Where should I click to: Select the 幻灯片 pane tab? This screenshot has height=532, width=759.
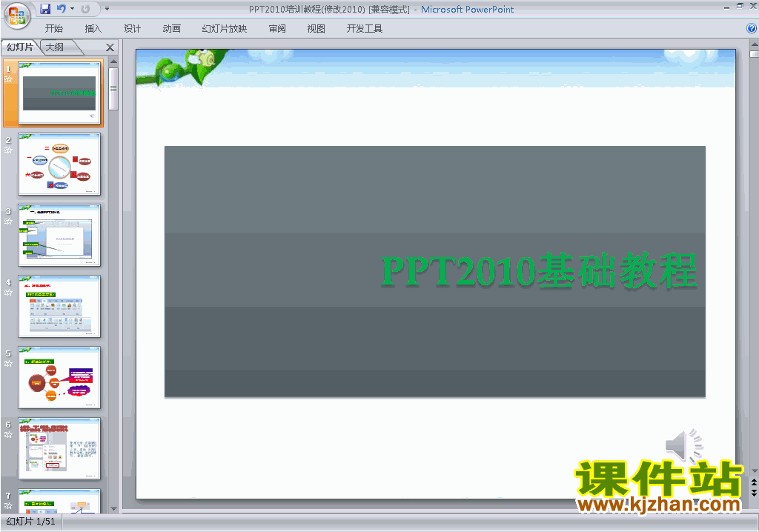point(20,47)
